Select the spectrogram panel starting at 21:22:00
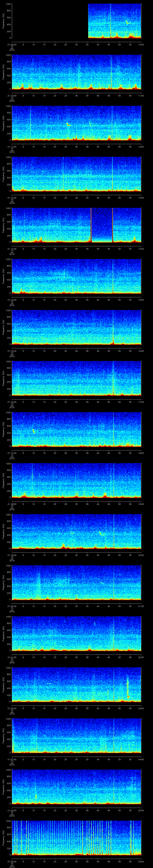The width and height of the screenshot is (153, 868). (x=76, y=685)
